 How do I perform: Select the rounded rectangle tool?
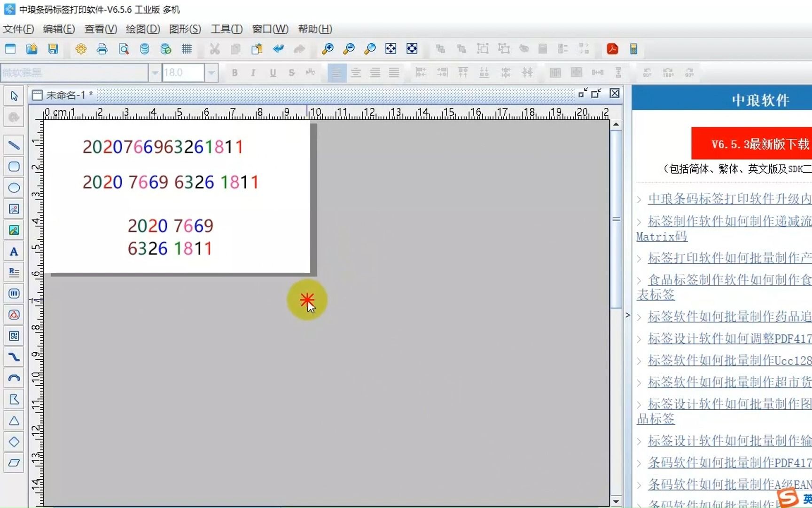(x=14, y=167)
